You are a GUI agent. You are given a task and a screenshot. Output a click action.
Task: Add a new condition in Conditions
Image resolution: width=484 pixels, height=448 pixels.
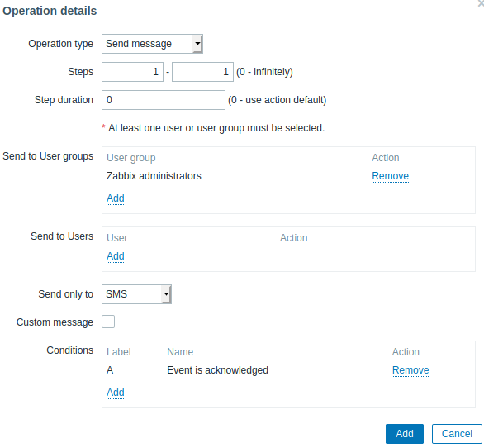116,393
